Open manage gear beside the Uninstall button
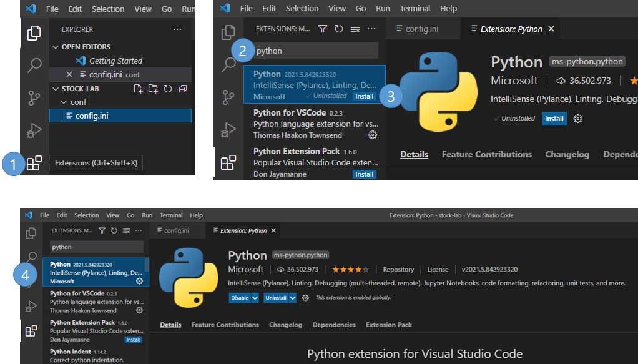The height and width of the screenshot is (364, 638). coord(305,298)
